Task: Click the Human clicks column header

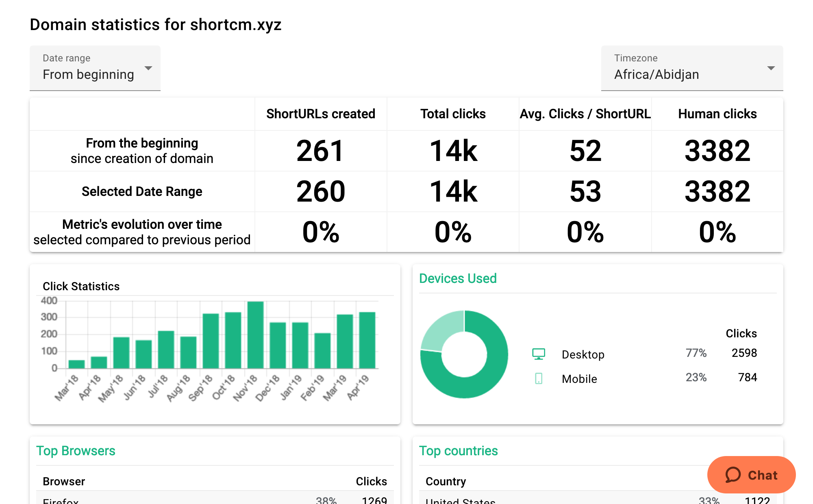Action: tap(717, 114)
